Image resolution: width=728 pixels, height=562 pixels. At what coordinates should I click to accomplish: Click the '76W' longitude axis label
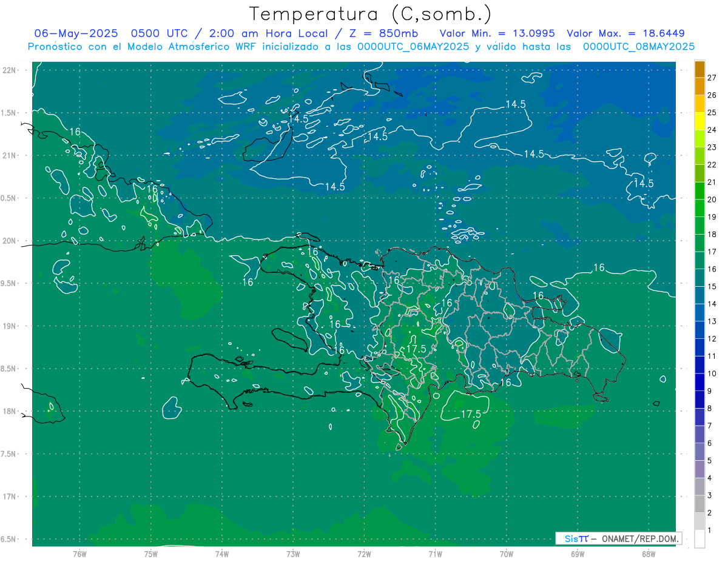click(79, 554)
